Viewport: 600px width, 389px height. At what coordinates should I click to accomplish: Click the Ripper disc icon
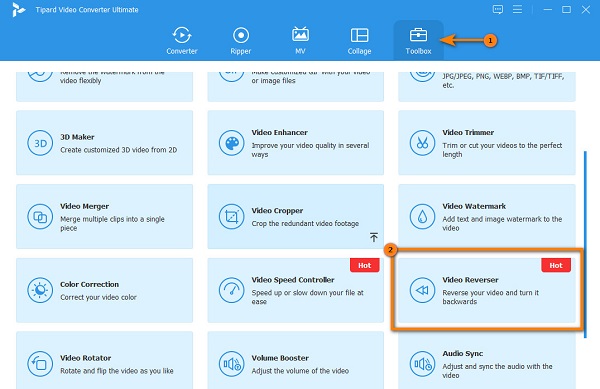click(x=241, y=35)
